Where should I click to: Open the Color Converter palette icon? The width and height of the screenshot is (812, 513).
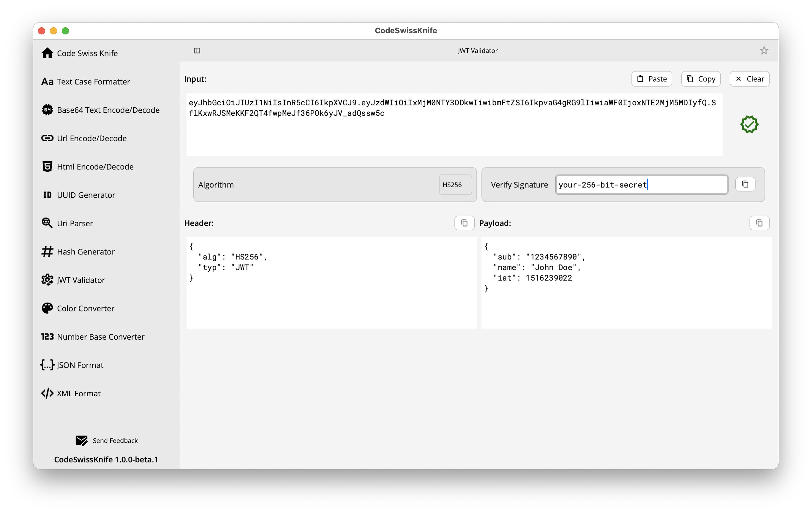47,308
